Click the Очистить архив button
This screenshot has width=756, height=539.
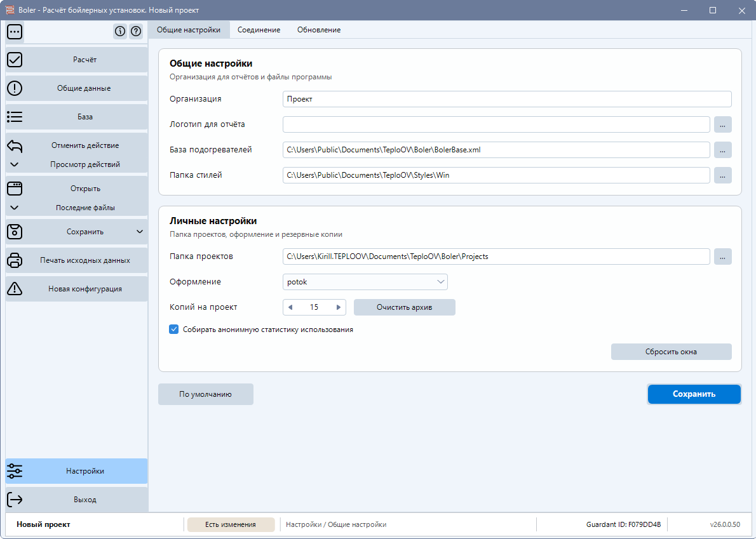[x=405, y=307]
